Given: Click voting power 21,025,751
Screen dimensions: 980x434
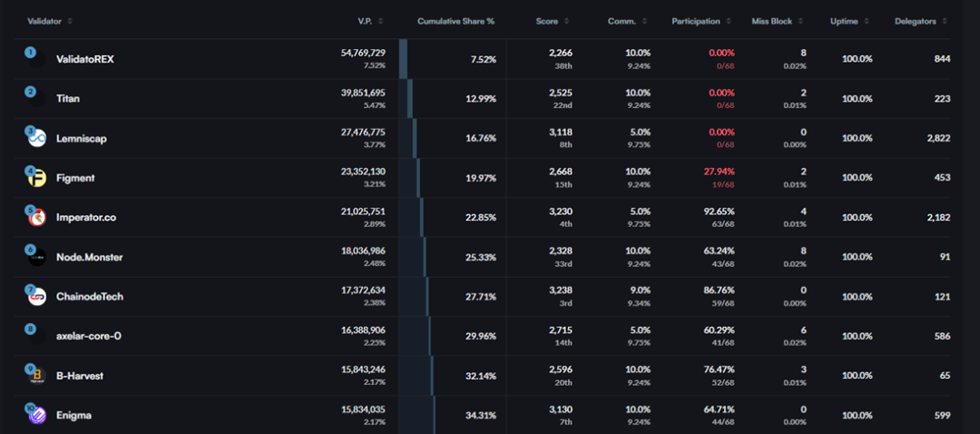Looking at the screenshot, I should coord(363,212).
